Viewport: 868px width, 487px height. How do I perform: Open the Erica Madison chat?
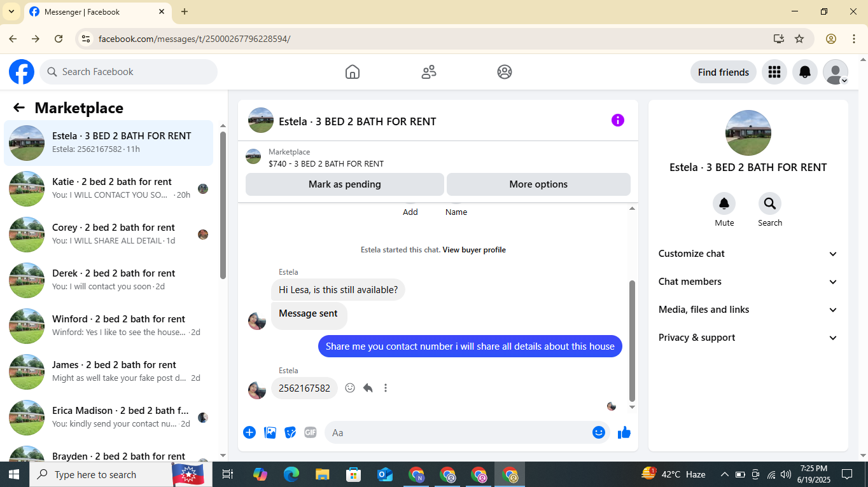pos(108,418)
